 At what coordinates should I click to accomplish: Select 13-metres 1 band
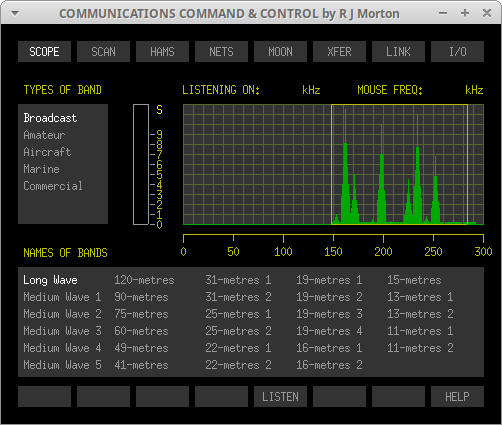click(420, 297)
